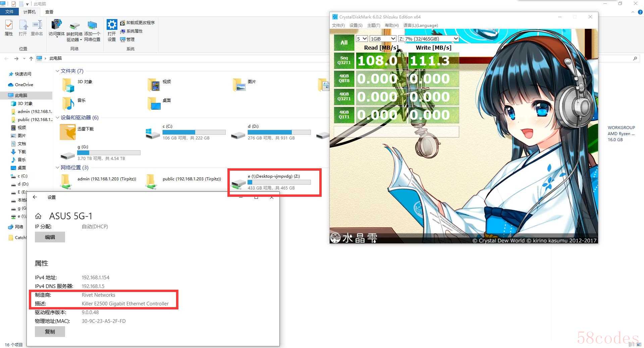Open the 访问媒体 media access tool
The image size is (644, 348).
(57, 28)
